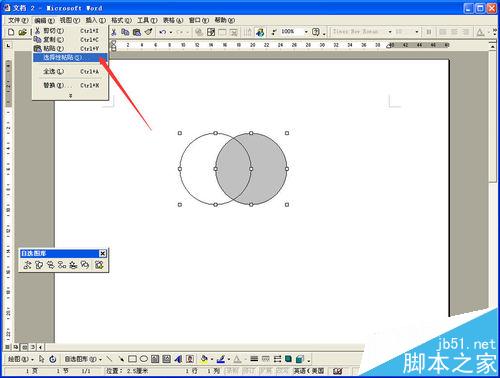Viewport: 500px width, 378px height.
Task: Choose 全选 Select All in Edit menu
Action: (70, 72)
